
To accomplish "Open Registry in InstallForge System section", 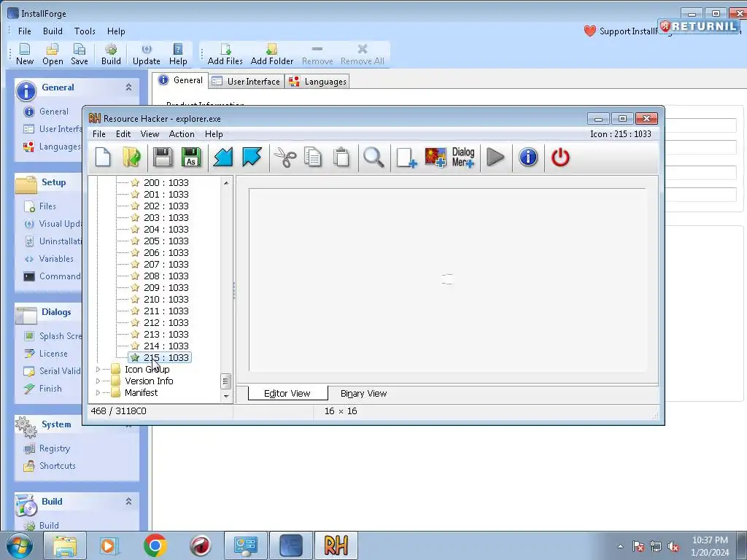I will [54, 448].
